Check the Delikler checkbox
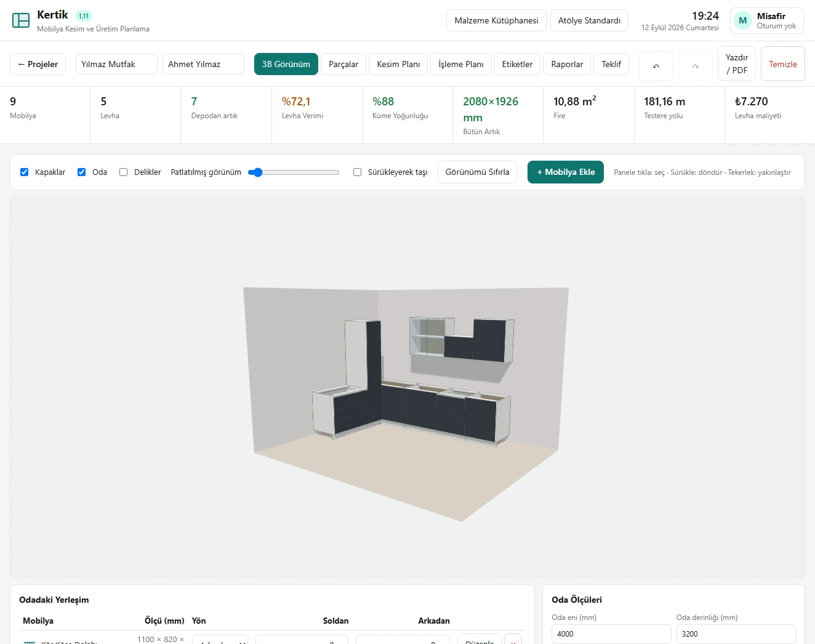The image size is (815, 644). click(124, 172)
